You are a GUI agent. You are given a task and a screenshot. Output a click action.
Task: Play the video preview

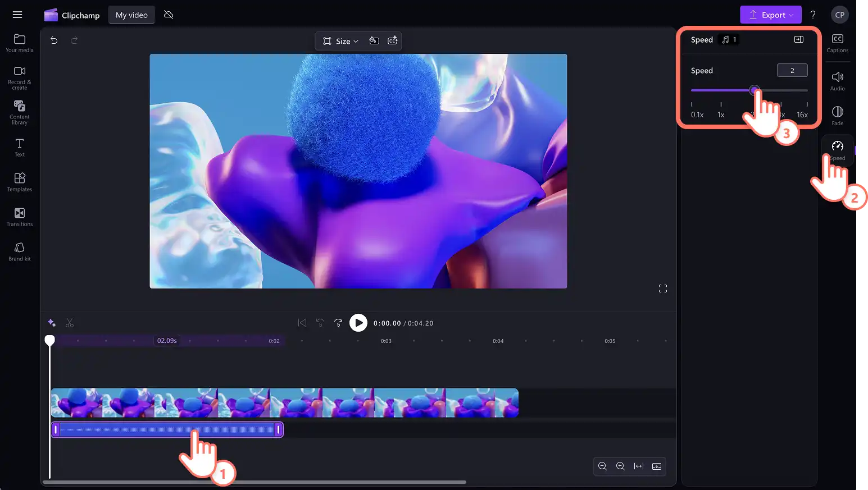(x=358, y=323)
